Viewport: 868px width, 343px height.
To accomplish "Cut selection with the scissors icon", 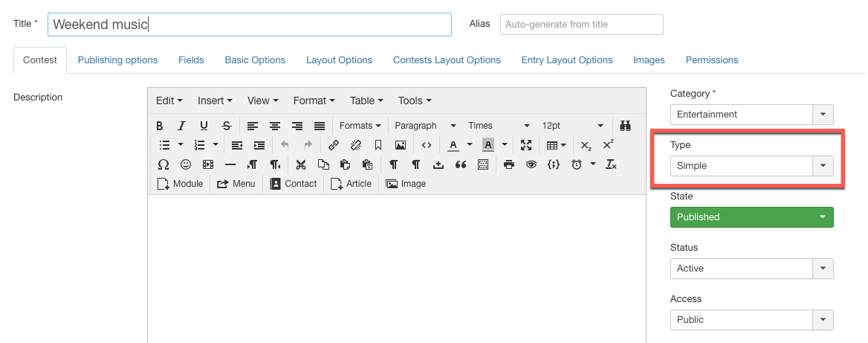I will 300,164.
